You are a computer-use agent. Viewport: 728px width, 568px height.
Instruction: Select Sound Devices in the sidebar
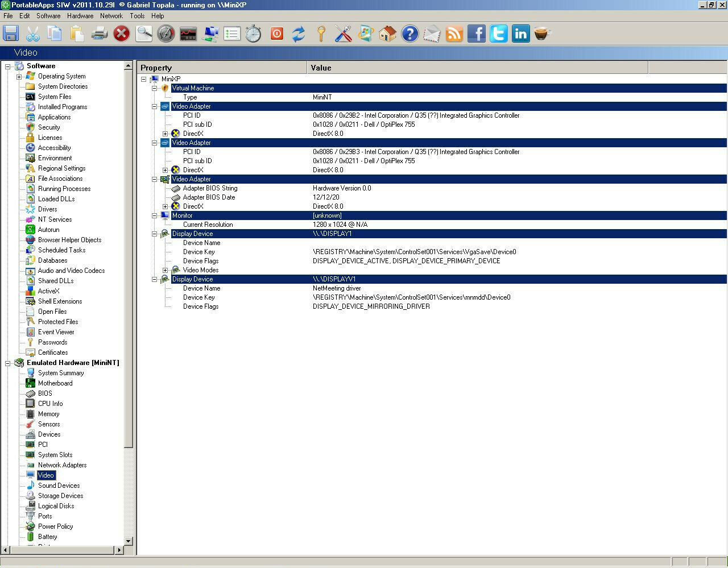59,486
